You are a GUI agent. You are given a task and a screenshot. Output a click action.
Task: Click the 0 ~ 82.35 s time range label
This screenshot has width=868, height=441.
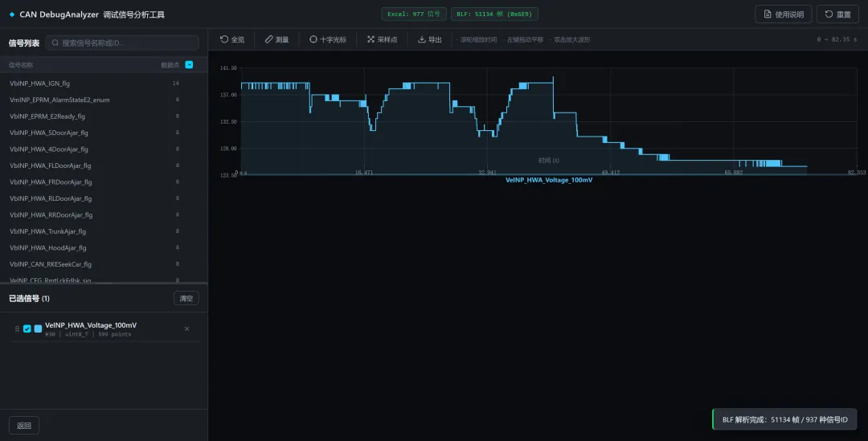click(x=837, y=40)
